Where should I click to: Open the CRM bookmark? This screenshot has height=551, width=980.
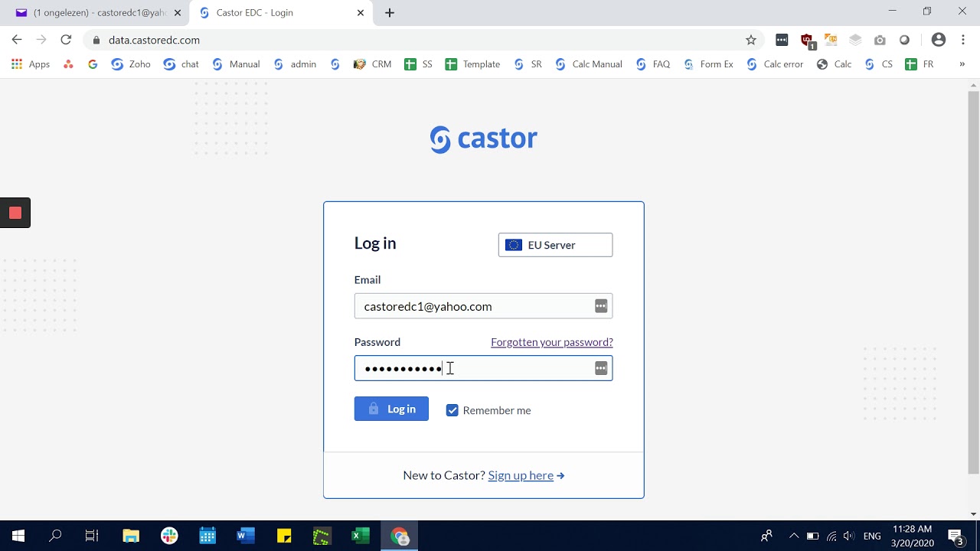pos(373,64)
